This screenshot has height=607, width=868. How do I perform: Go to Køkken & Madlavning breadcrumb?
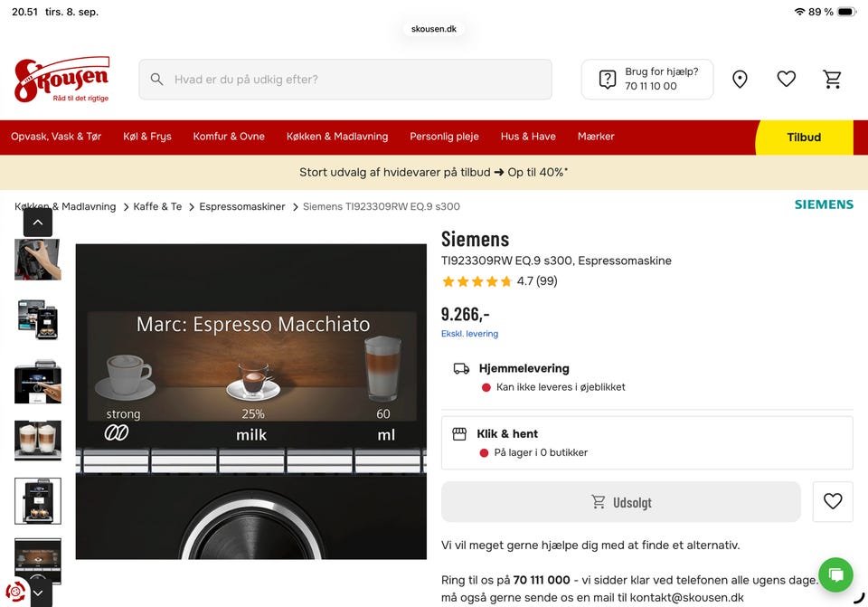(65, 206)
